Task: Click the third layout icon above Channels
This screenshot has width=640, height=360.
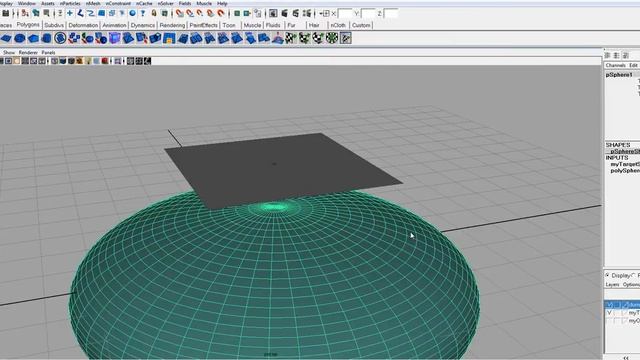Action: 625,55
